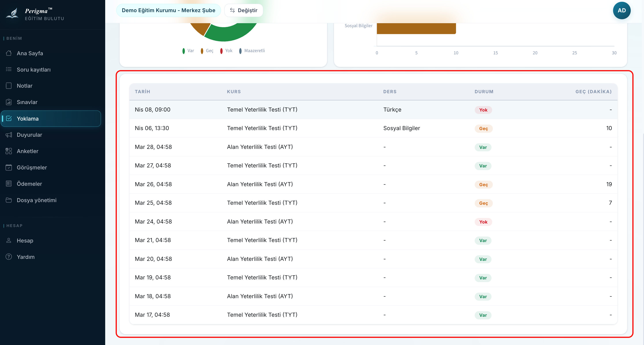Click the Demo Eğitim Kurumu branch chip

[168, 11]
